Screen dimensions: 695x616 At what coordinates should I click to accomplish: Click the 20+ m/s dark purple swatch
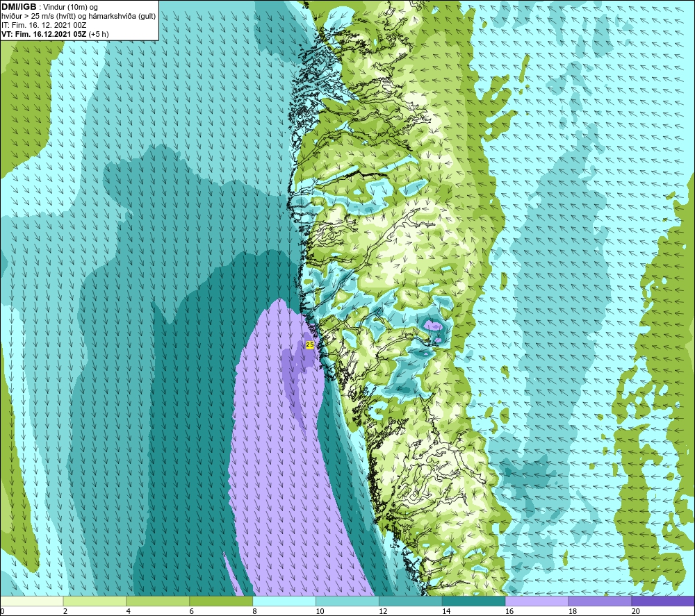click(663, 601)
